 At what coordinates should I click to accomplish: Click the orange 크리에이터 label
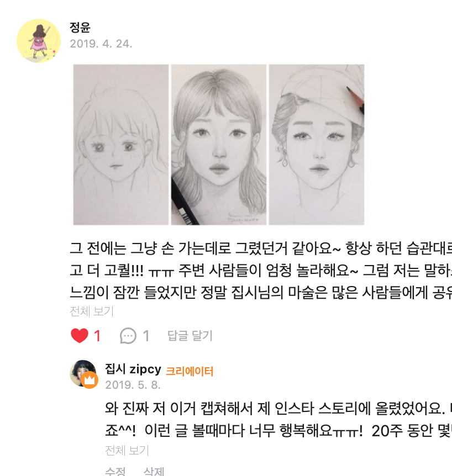coord(190,371)
